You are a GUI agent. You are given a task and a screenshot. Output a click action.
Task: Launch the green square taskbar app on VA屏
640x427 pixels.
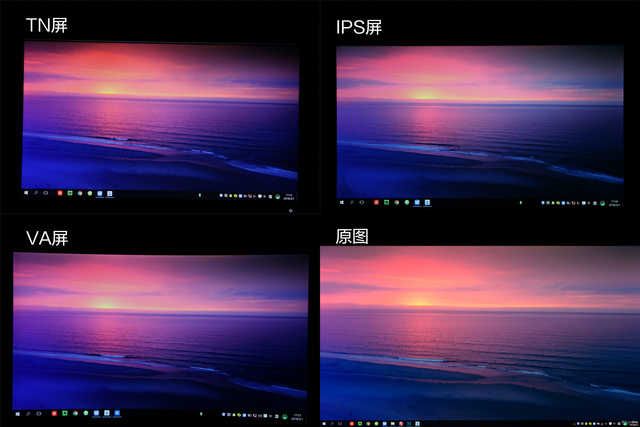65,414
